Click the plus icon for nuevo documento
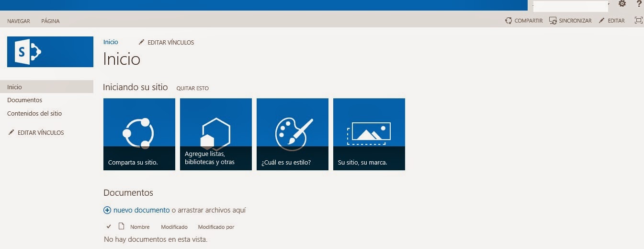 [x=107, y=210]
